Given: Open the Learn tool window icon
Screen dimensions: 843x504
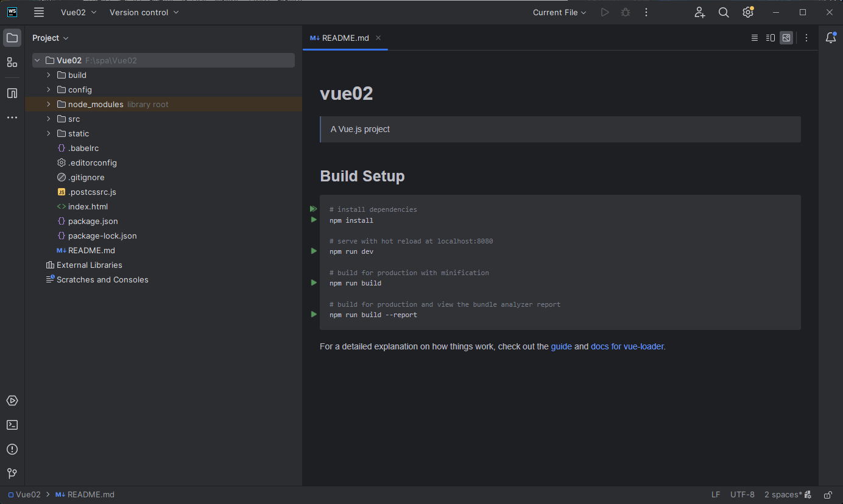Looking at the screenshot, I should click(12, 93).
